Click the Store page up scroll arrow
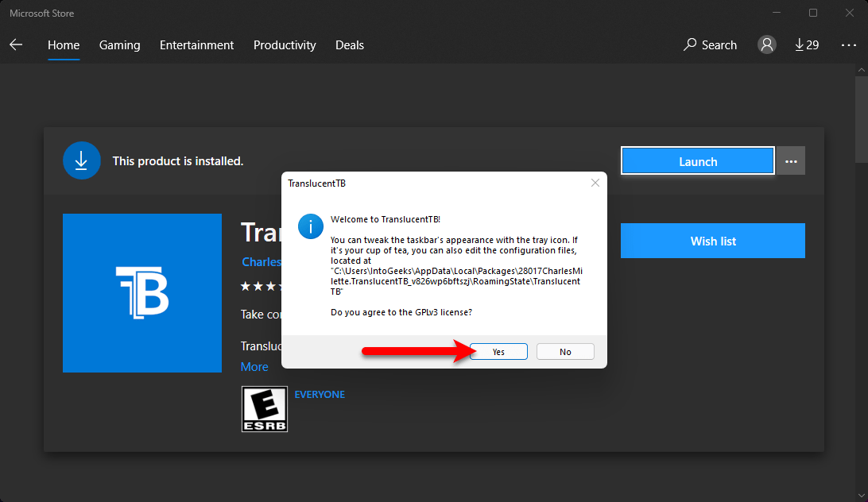This screenshot has height=502, width=868. coord(862,70)
